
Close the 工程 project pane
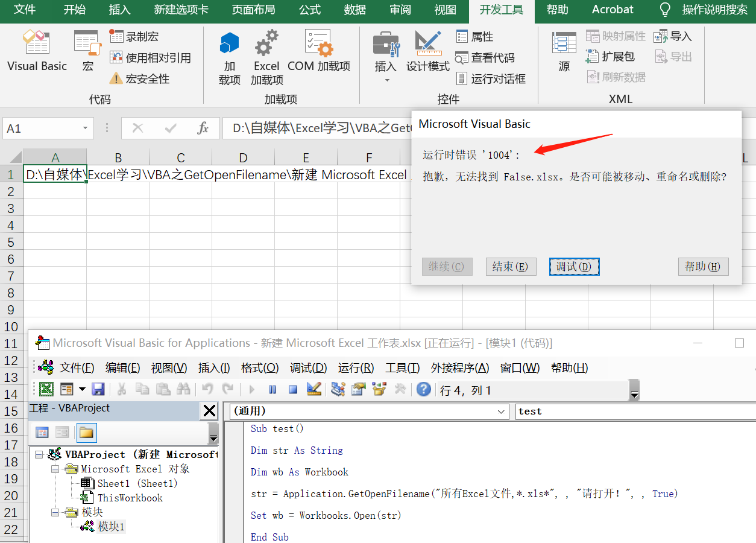coord(209,411)
